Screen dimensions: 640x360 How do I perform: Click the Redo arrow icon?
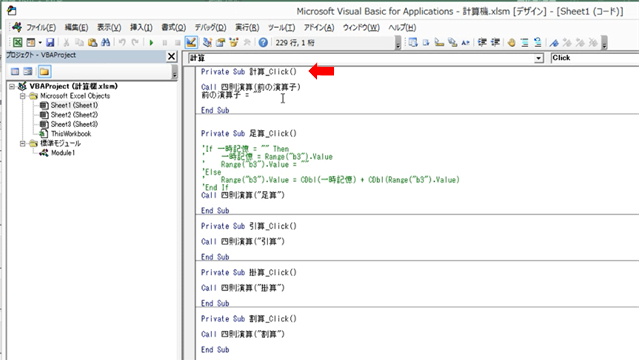[x=135, y=42]
